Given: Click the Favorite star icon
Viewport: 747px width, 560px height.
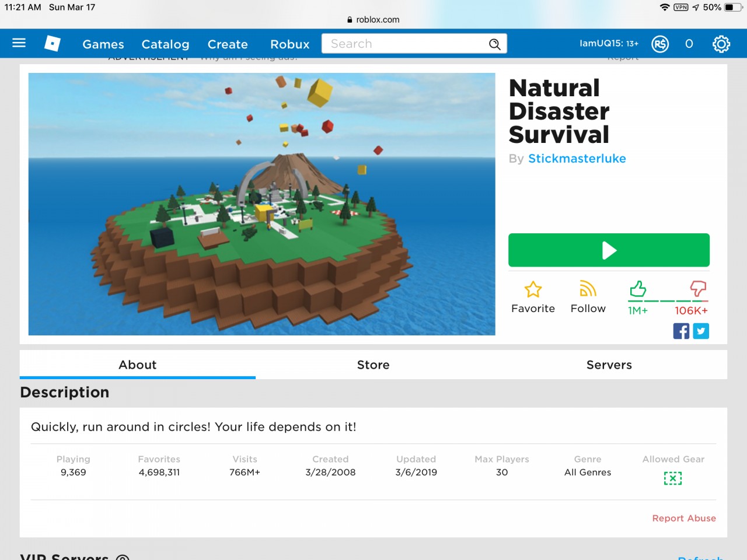Looking at the screenshot, I should (533, 289).
